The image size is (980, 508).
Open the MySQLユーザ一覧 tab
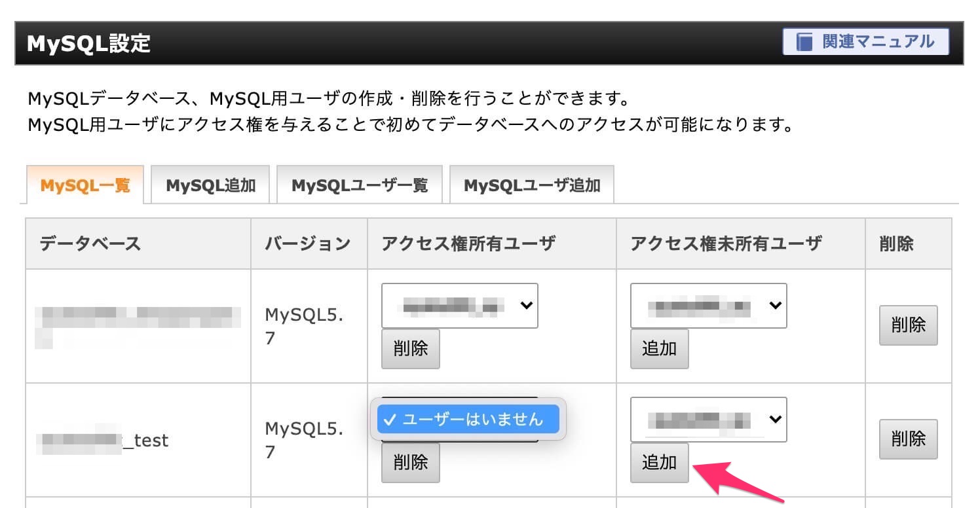[360, 185]
